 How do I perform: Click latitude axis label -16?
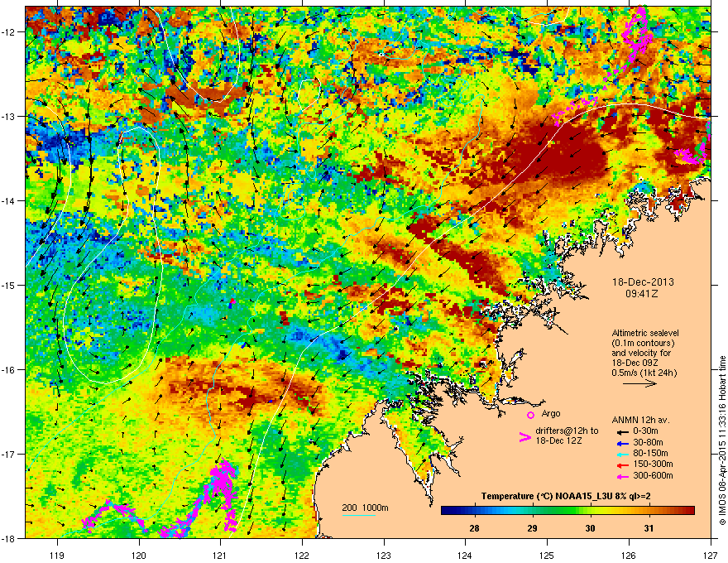(8, 370)
